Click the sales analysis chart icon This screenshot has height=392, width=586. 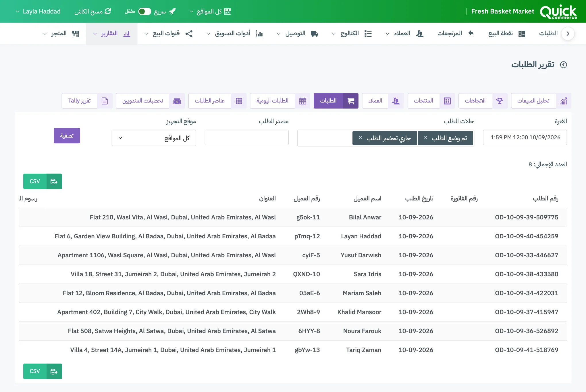(564, 101)
